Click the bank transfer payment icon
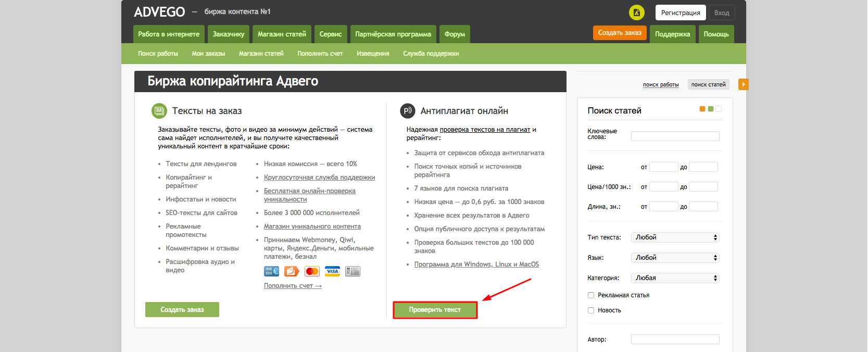868x352 pixels. pos(353,271)
